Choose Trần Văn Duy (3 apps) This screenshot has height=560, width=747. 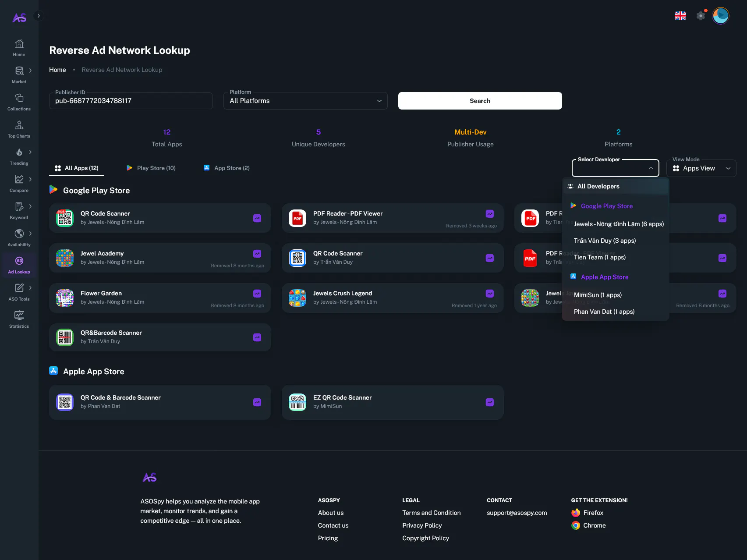tap(615, 241)
